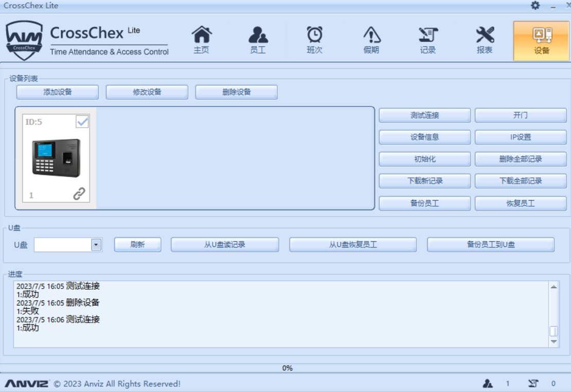The image size is (571, 392).
Task: Open the 员工 employee icon
Action: coord(258,40)
